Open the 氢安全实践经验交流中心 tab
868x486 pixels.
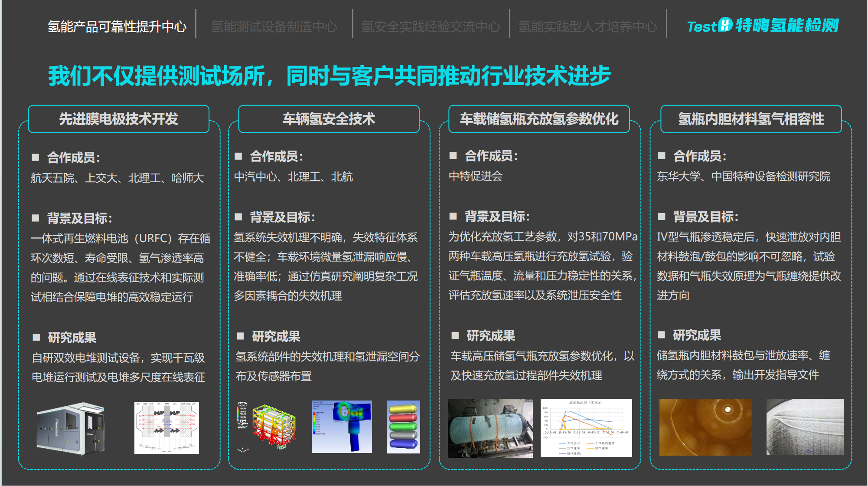pyautogui.click(x=431, y=27)
